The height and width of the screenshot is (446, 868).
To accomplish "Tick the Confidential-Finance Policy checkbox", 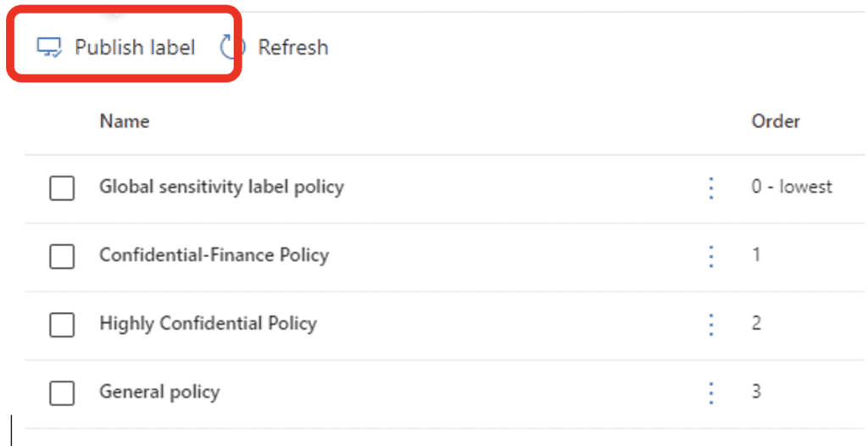I will (x=62, y=257).
